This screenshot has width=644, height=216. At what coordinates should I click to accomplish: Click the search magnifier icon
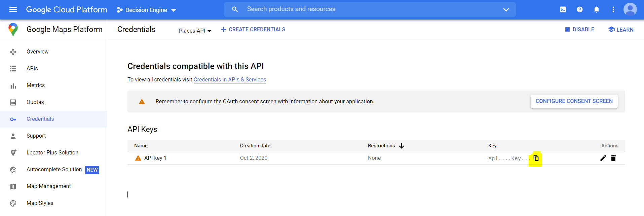click(235, 9)
